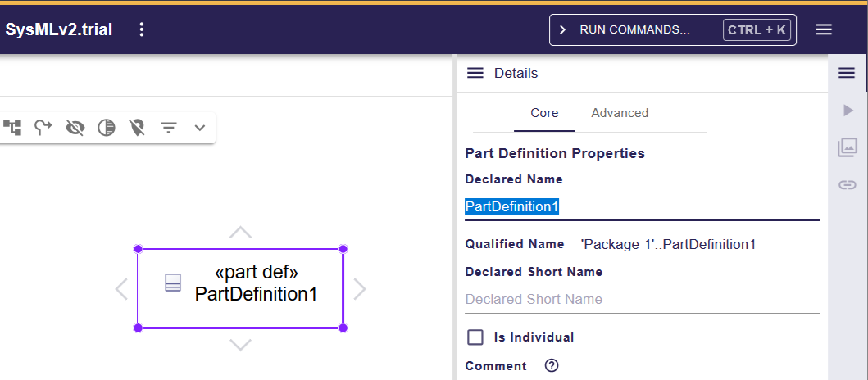This screenshot has width=868, height=380.
Task: Open the diagram filter icon
Action: [169, 128]
